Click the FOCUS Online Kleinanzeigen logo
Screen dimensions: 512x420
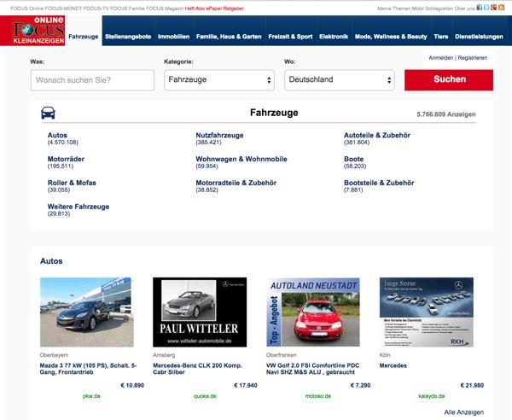[x=32, y=31]
